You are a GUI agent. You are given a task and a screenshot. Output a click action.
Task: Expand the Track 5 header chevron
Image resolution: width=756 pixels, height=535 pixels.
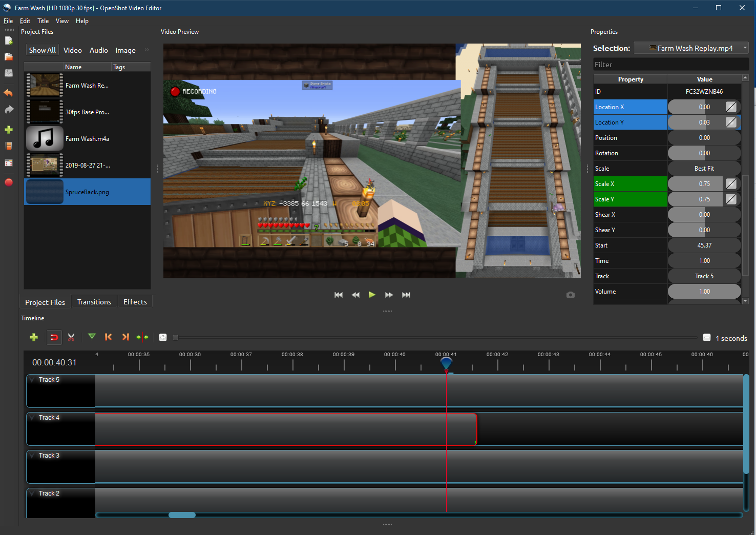click(32, 380)
